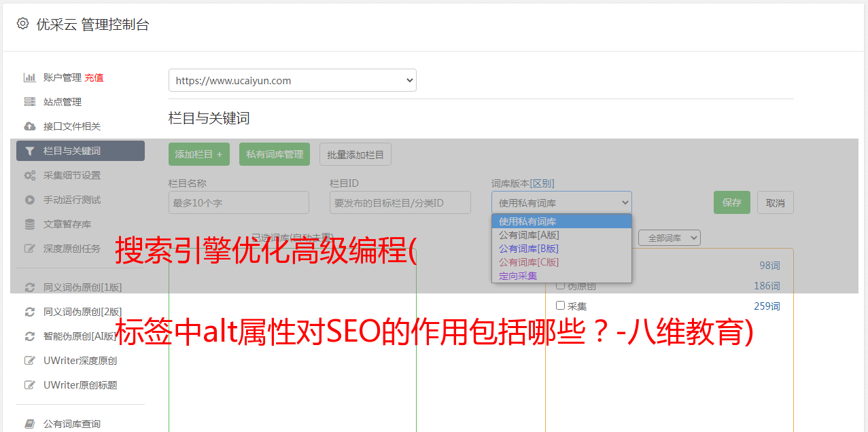This screenshot has width=868, height=432.
Task: Click the refresh icon for 同义词伪原创[1版]
Action: pyautogui.click(x=29, y=287)
